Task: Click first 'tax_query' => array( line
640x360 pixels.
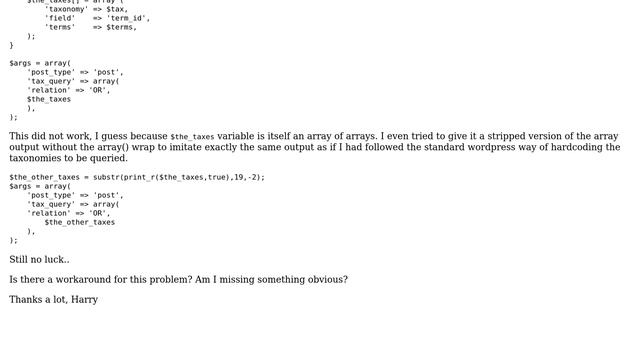Action: pyautogui.click(x=73, y=81)
